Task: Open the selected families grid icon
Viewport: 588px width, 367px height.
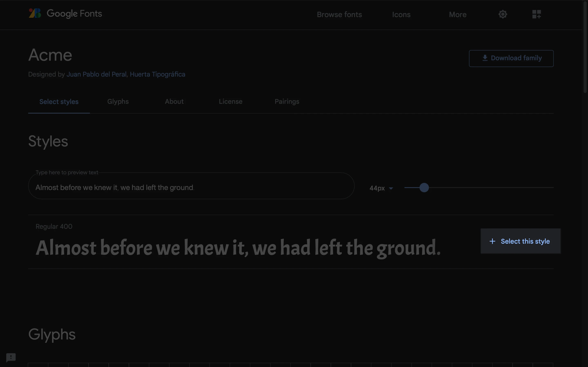Action: [x=536, y=14]
